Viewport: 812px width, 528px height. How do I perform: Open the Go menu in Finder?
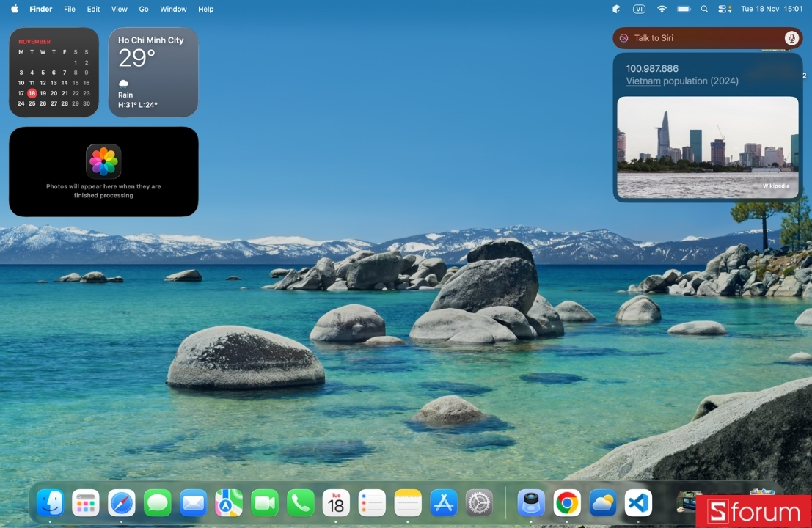pos(144,9)
